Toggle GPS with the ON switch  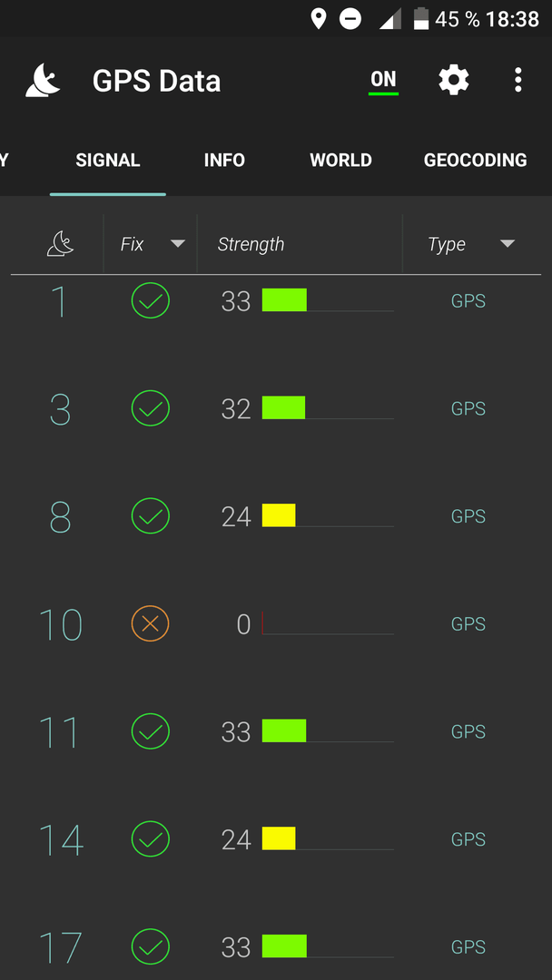pyautogui.click(x=383, y=82)
